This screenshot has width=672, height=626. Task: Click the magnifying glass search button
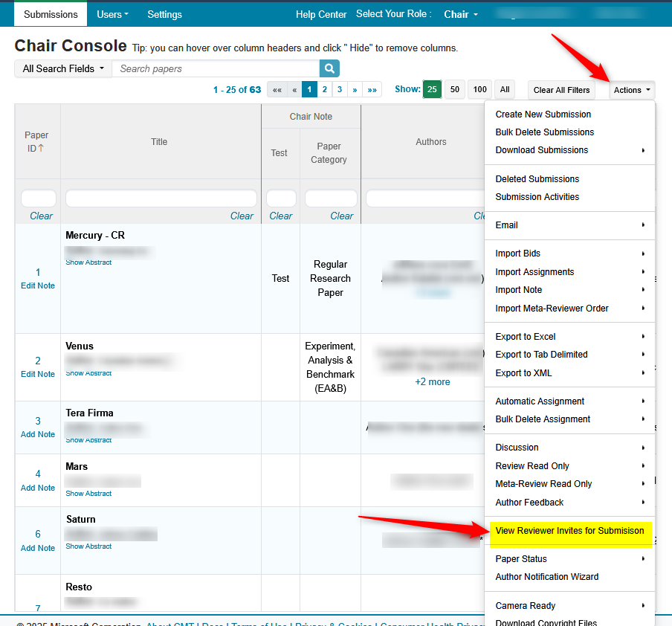pyautogui.click(x=329, y=68)
